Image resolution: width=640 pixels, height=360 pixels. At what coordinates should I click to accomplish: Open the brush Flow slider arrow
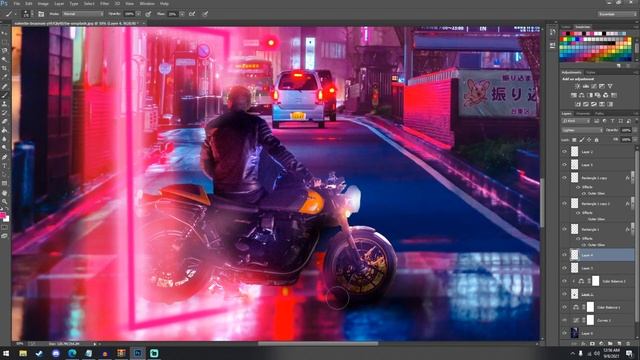(182, 13)
